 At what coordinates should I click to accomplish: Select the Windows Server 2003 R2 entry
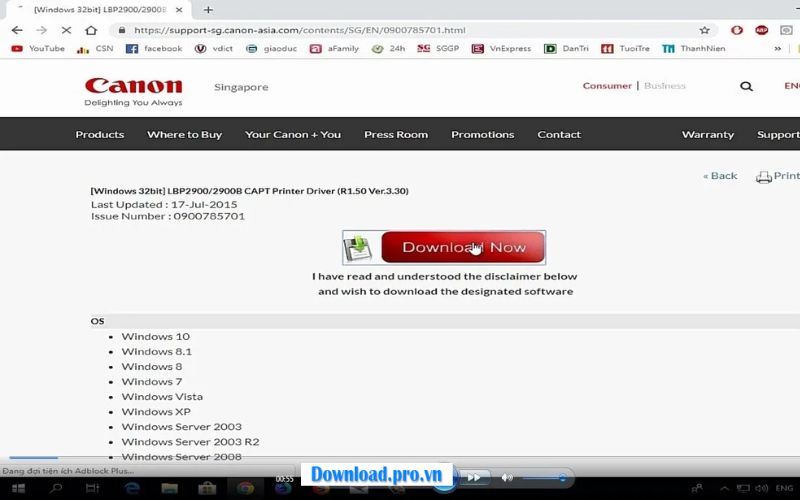click(190, 442)
